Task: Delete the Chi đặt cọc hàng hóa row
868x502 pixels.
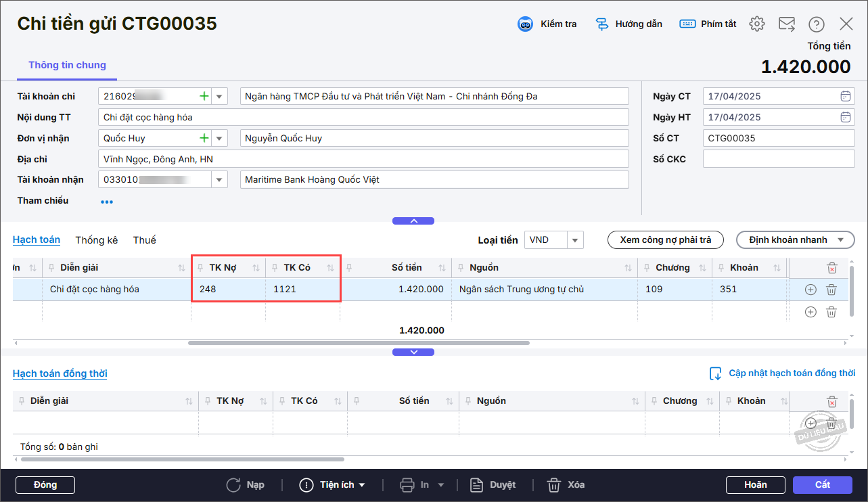Action: coord(831,290)
